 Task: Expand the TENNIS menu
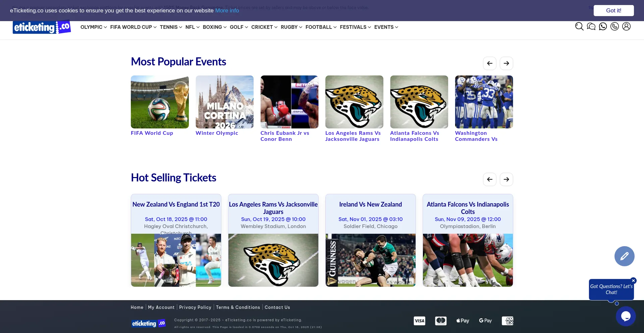coord(171,27)
